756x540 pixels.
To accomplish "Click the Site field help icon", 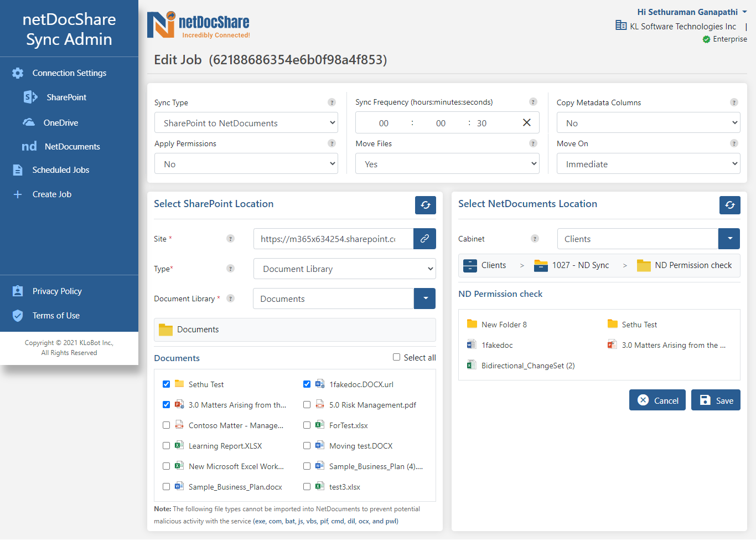I will tap(230, 239).
